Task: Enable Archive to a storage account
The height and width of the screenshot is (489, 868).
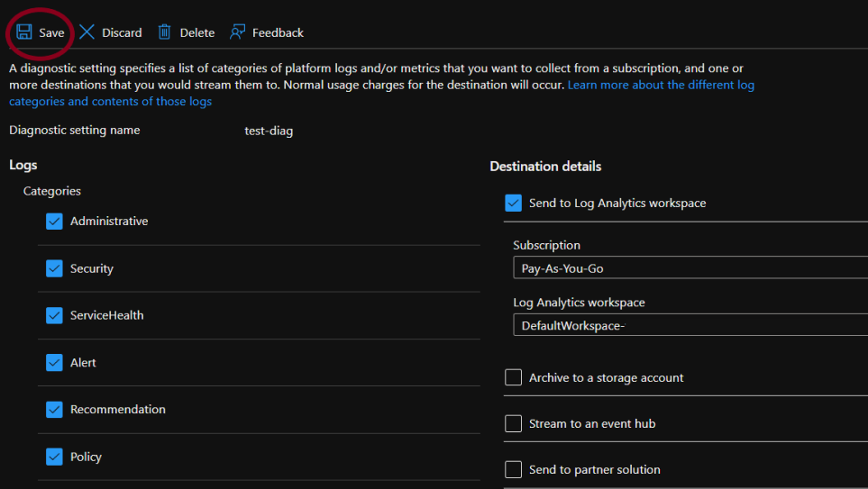Action: coord(514,378)
